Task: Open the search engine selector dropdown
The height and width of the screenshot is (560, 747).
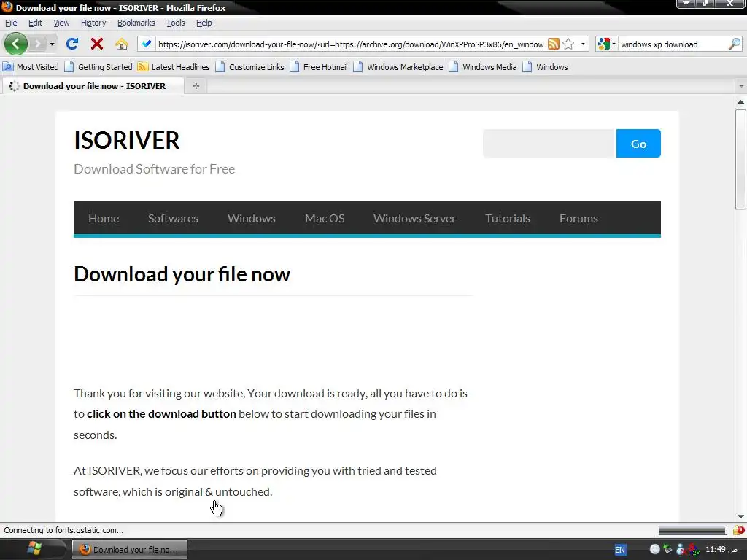Action: (x=607, y=44)
